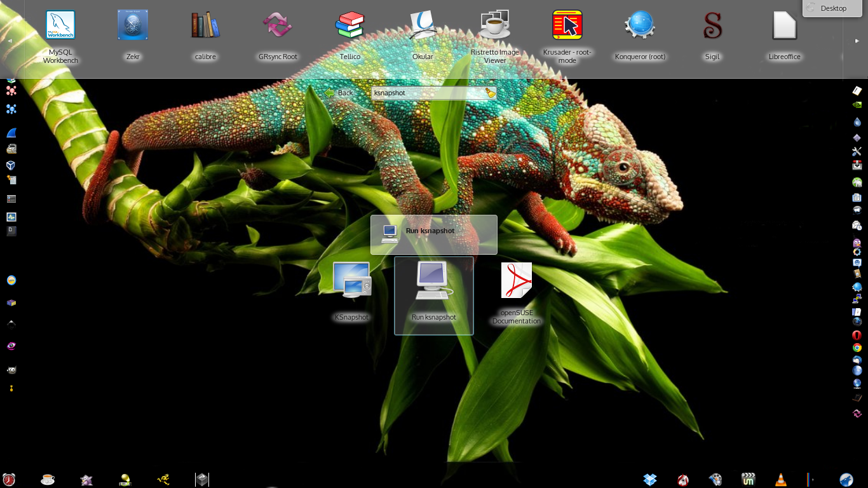
Task: Open the tools wrench icon in right sidebar
Action: [857, 151]
